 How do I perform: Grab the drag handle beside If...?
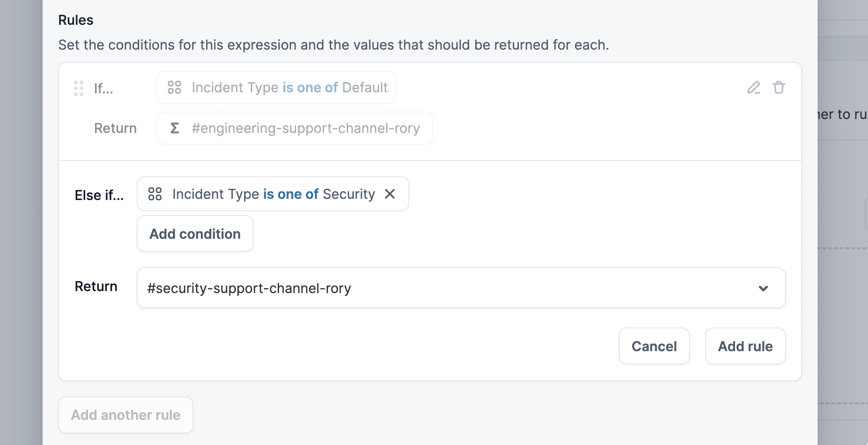[79, 88]
